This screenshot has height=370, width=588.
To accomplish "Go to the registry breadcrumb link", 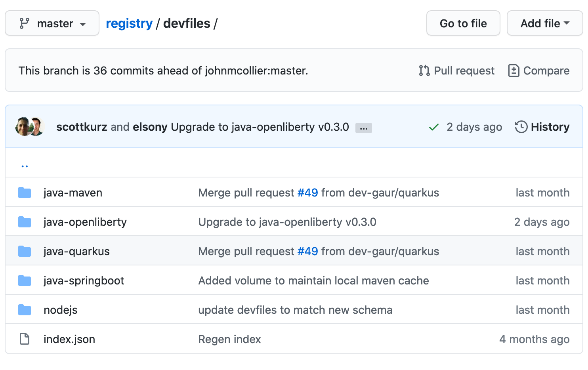I will 129,23.
